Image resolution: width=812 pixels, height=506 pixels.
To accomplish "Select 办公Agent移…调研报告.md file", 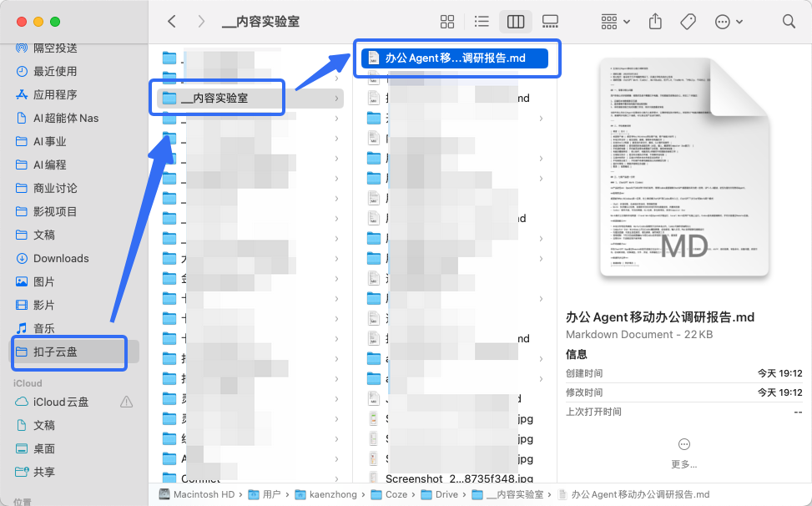I will point(455,58).
